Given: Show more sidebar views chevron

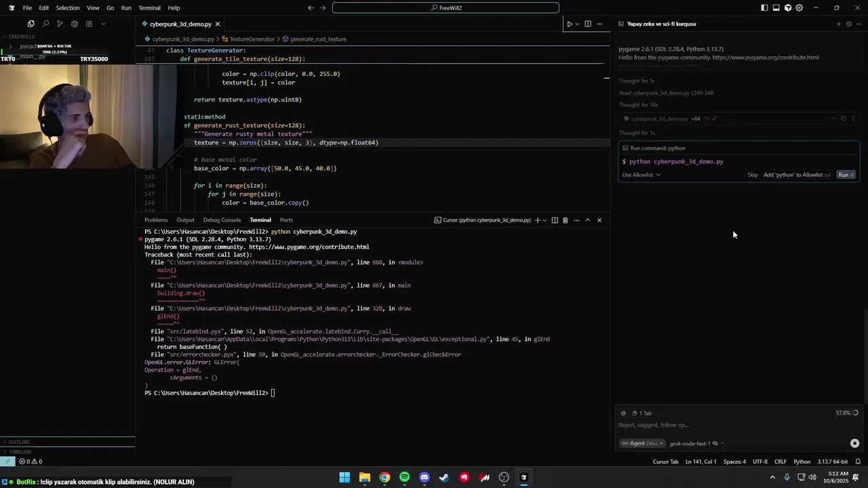Looking at the screenshot, I should click(x=103, y=24).
